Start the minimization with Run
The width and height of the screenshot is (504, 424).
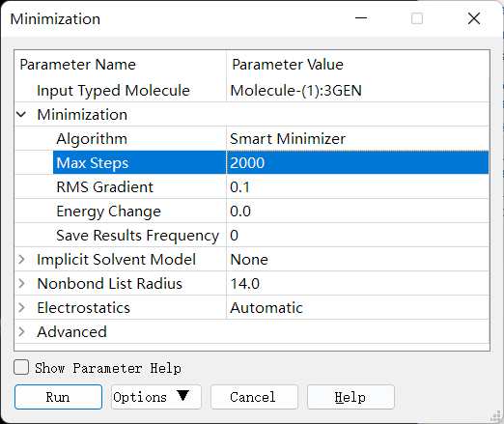pyautogui.click(x=58, y=397)
